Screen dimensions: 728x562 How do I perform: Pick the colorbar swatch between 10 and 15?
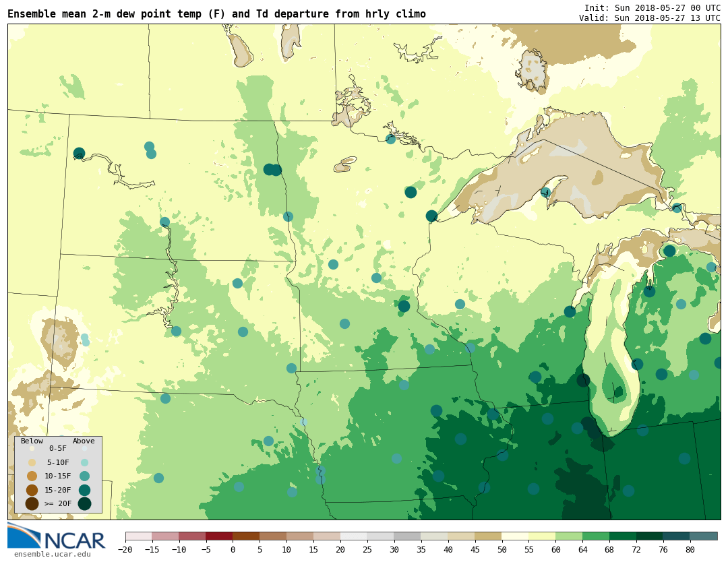coord(300,536)
